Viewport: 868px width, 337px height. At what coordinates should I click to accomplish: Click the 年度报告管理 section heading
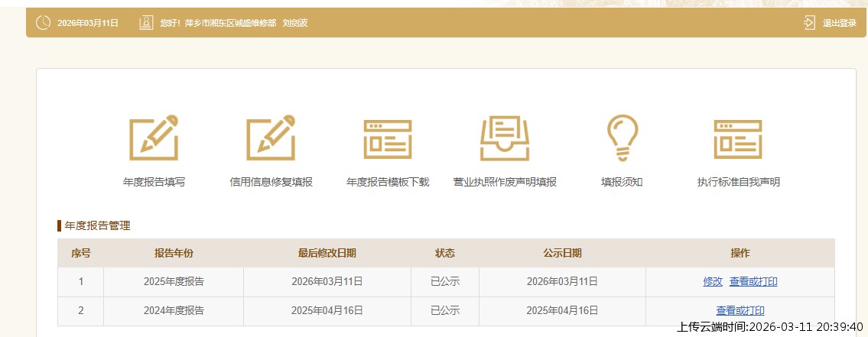point(97,225)
